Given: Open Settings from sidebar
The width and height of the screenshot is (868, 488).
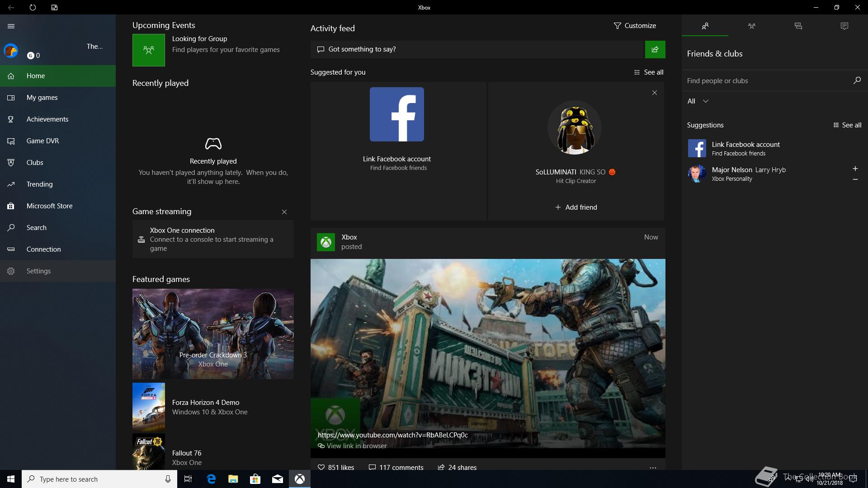Looking at the screenshot, I should click(58, 271).
